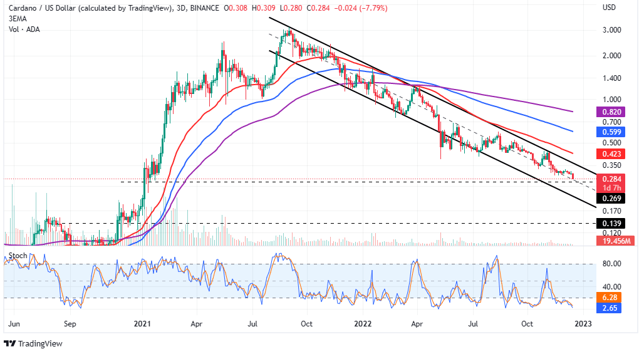The image size is (644, 354).
Task: Click the TradingView logo at bottom left
Action: [33, 344]
